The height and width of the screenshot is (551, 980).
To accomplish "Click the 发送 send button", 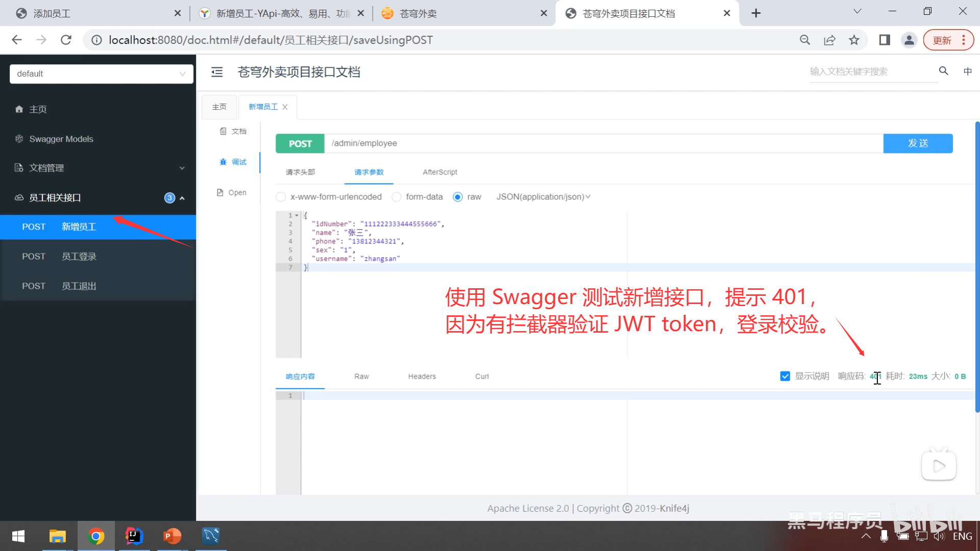I will click(x=918, y=143).
